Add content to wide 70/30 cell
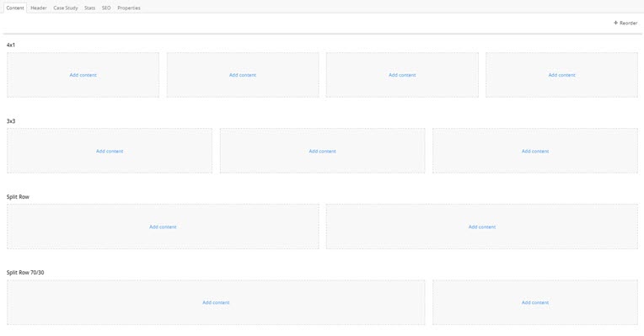The image size is (644, 336). [216, 302]
